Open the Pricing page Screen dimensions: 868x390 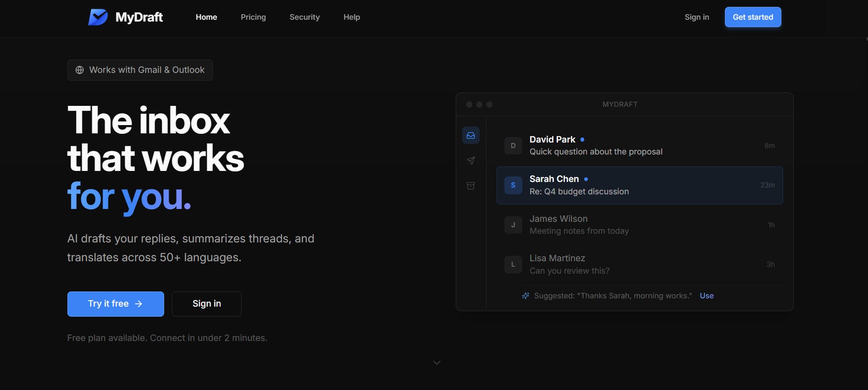(x=253, y=17)
